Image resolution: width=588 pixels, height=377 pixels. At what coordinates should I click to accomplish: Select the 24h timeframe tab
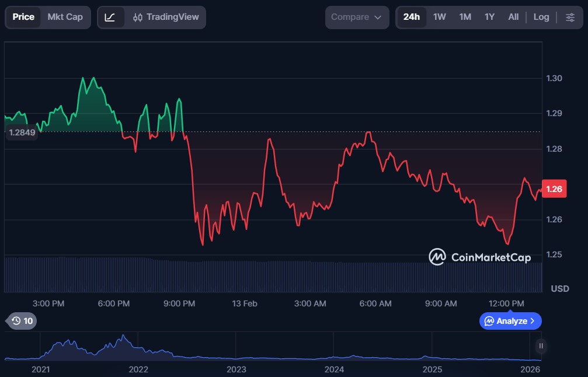coord(411,17)
